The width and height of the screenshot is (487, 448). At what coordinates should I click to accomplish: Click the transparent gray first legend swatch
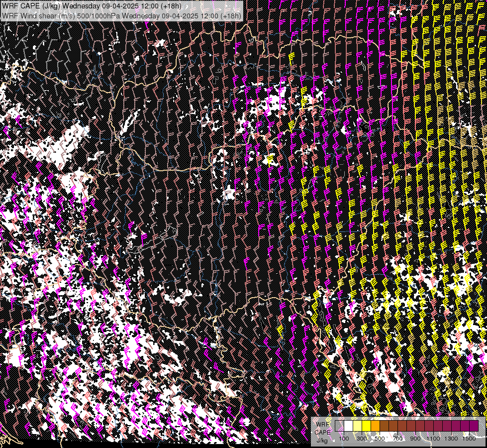pos(339,426)
